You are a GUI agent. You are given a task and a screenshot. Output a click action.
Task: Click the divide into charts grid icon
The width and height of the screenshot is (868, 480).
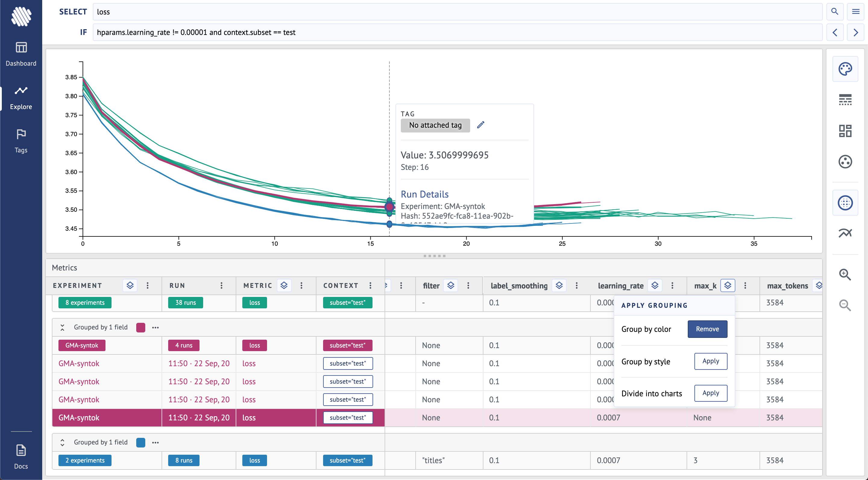click(x=845, y=131)
